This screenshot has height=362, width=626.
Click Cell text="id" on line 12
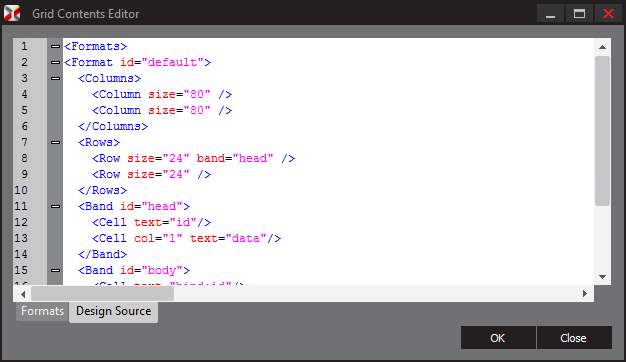tap(152, 222)
